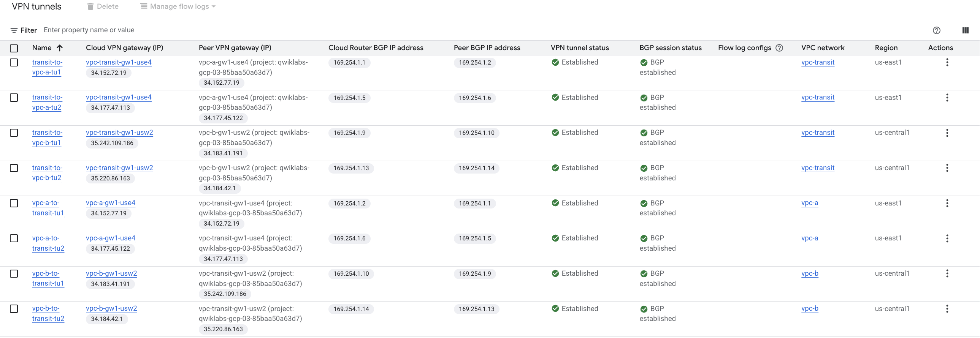
Task: Click inside the filter property input field
Action: point(114,30)
